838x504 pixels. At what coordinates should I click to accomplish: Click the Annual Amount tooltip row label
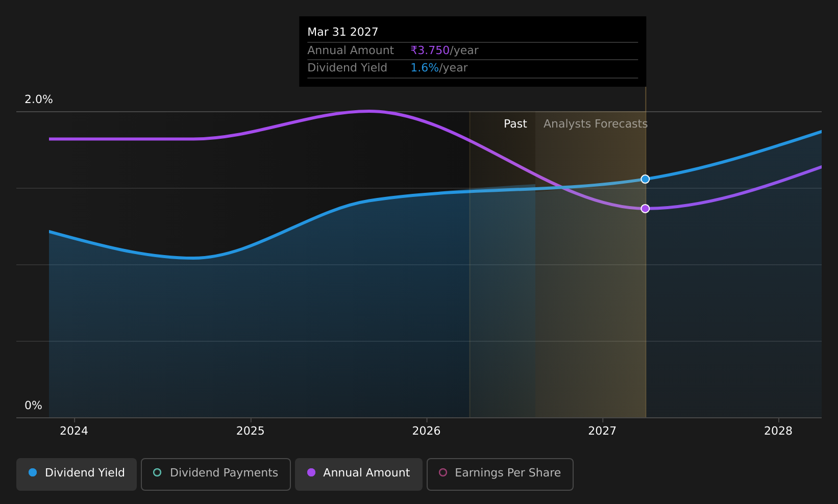(x=351, y=51)
